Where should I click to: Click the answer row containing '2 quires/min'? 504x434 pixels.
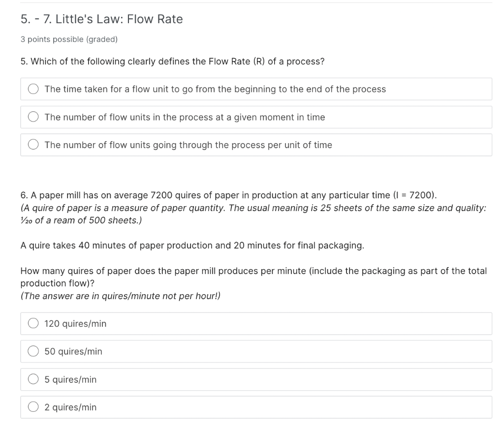pyautogui.click(x=256, y=407)
